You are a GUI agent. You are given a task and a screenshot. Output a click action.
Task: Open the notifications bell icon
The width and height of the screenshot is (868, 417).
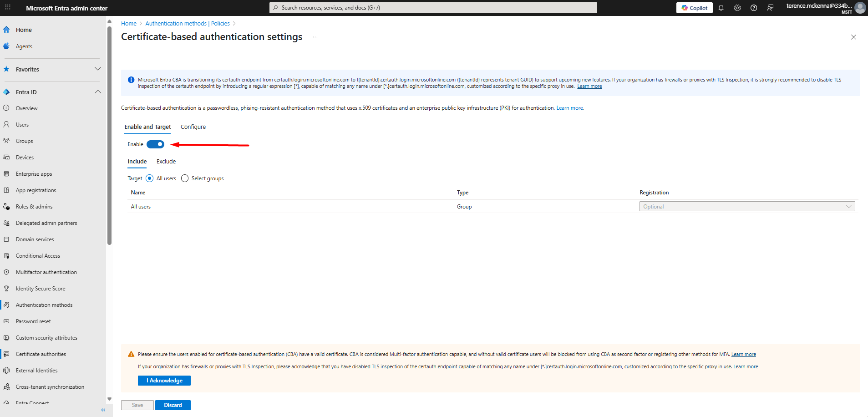point(721,8)
